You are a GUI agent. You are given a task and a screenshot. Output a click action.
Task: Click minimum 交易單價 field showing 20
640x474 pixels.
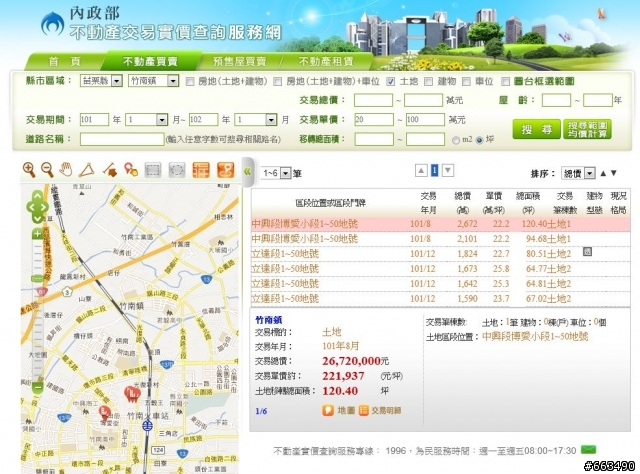[x=374, y=120]
